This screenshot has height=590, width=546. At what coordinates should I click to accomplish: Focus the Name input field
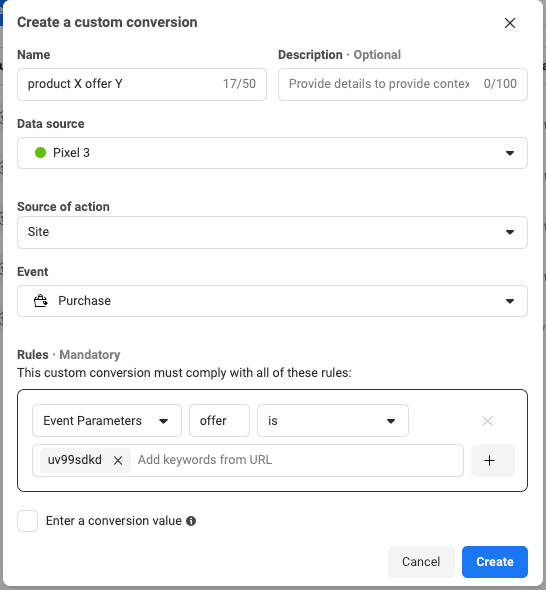click(142, 84)
